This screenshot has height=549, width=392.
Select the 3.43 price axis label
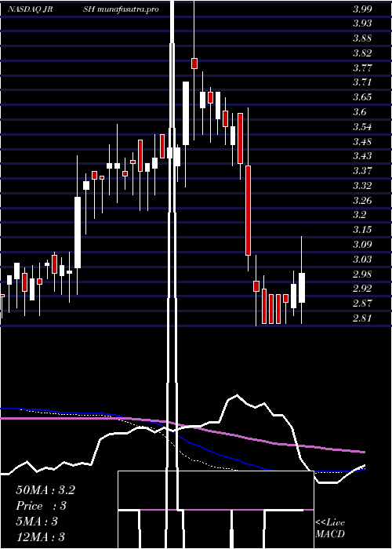(x=362, y=156)
